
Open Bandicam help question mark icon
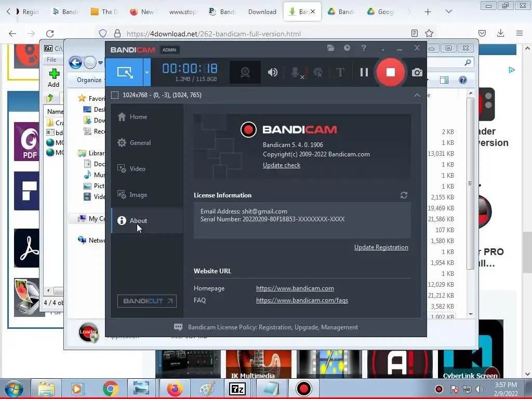[x=364, y=48]
